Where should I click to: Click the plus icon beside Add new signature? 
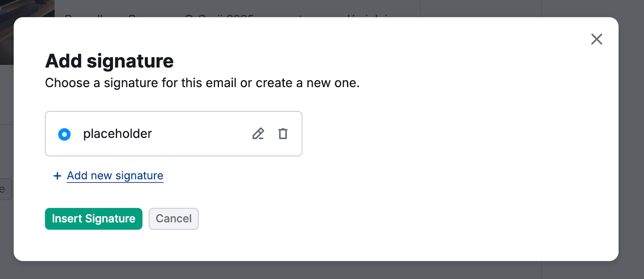pos(57,176)
